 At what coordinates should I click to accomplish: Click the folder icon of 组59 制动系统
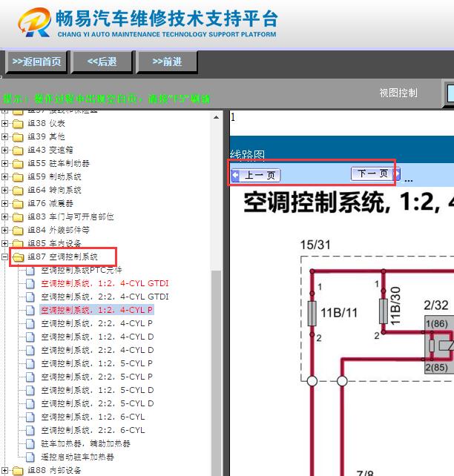pyautogui.click(x=18, y=177)
